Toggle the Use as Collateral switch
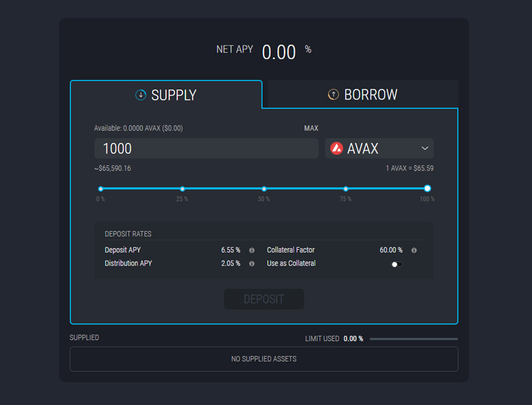 pyautogui.click(x=397, y=264)
